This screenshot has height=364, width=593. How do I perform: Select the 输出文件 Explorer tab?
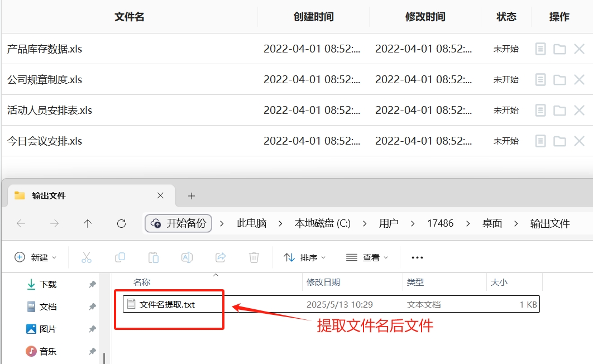click(x=92, y=195)
